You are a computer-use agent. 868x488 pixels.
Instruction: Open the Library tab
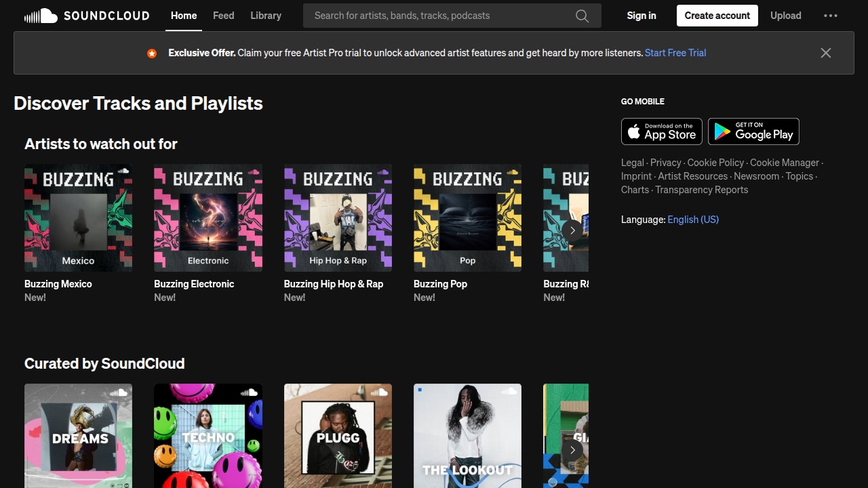[x=266, y=16]
